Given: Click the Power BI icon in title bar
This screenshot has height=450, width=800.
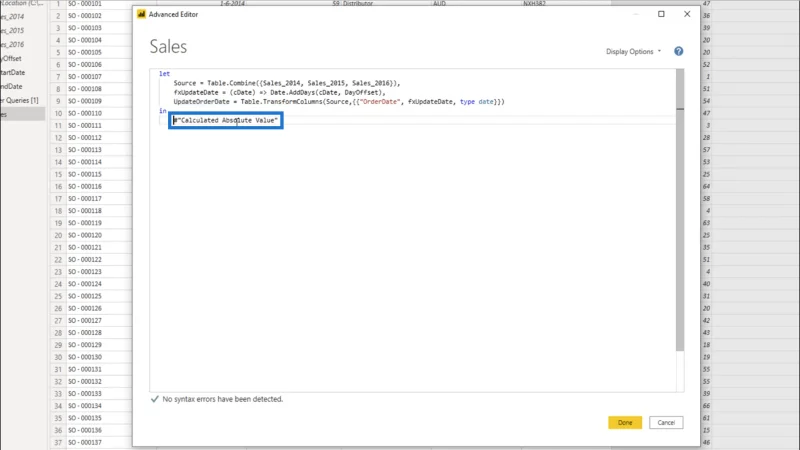Looking at the screenshot, I should coord(141,14).
